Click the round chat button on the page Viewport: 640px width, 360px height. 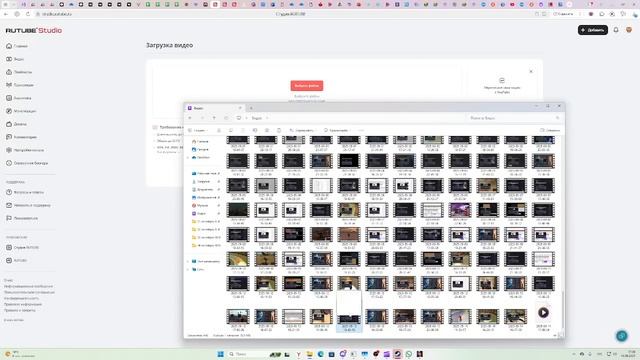click(622, 336)
